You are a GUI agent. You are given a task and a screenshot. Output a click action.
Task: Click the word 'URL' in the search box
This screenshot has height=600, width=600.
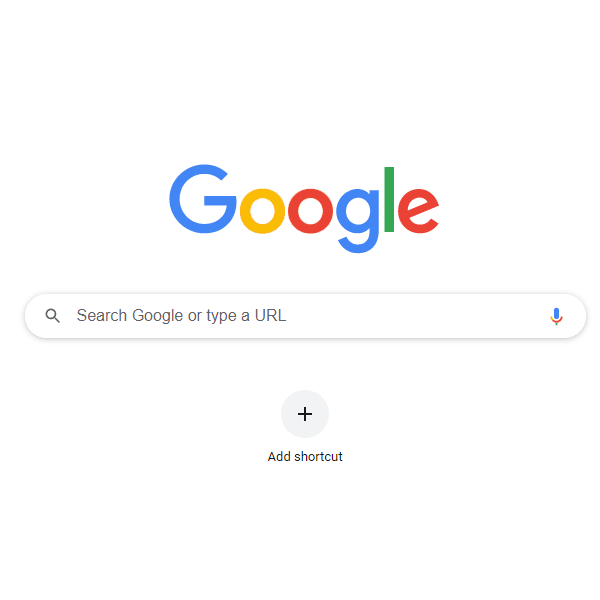(x=270, y=316)
